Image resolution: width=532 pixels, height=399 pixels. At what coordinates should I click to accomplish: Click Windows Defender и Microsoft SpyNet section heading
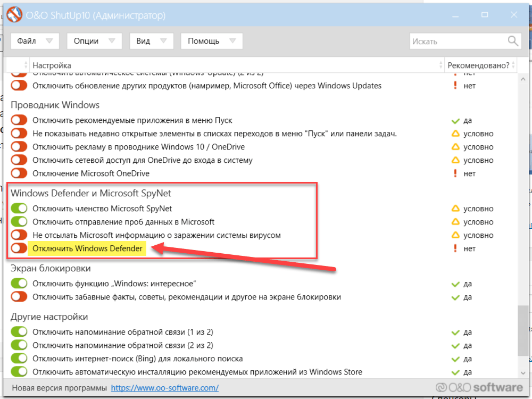tap(91, 193)
